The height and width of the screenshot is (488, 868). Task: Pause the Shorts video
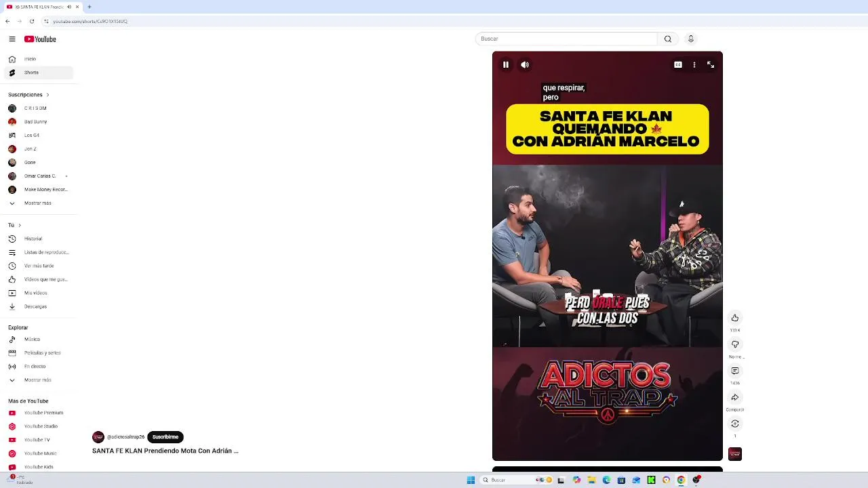[506, 65]
